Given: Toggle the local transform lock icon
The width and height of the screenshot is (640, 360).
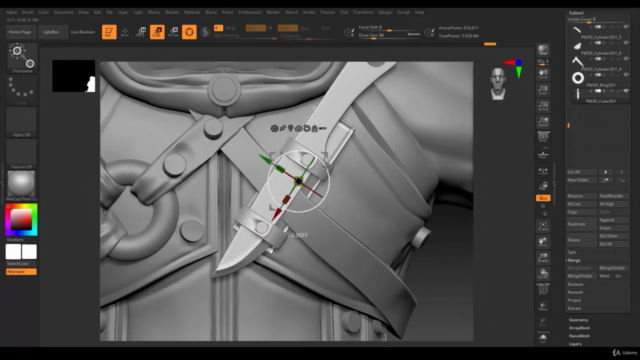Looking at the screenshot, I should (x=543, y=186).
